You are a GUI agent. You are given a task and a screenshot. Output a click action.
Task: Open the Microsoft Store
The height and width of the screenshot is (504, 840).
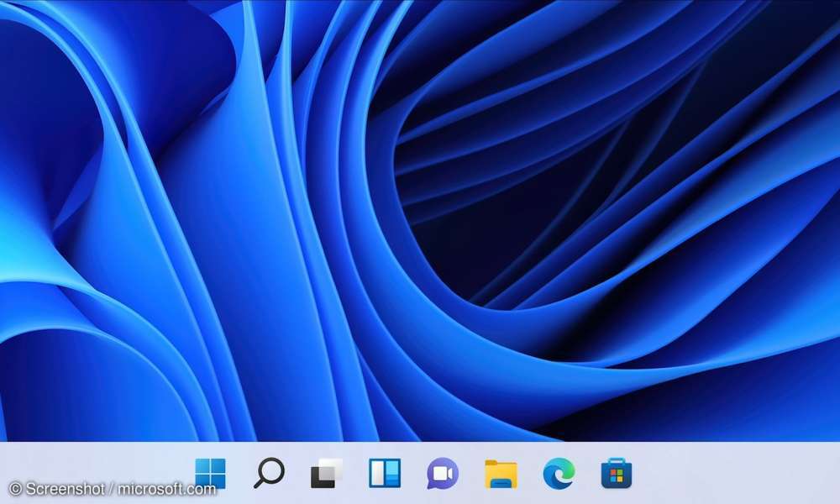click(x=616, y=475)
